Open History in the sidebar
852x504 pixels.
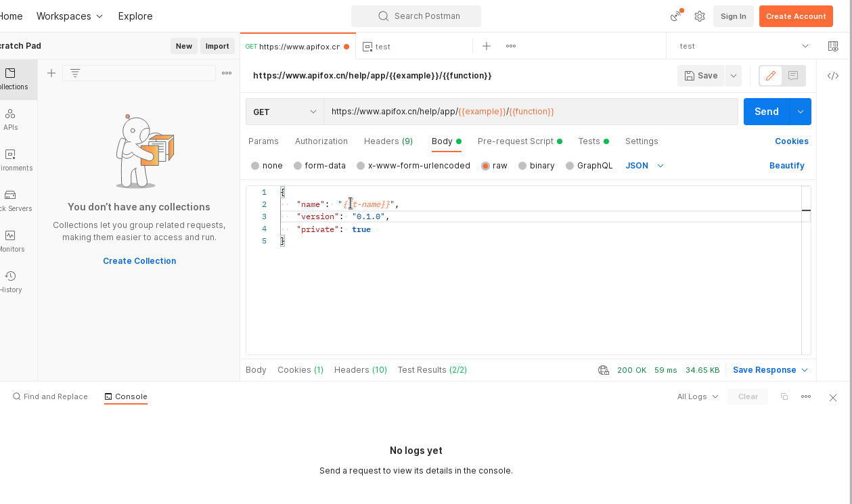(10, 281)
